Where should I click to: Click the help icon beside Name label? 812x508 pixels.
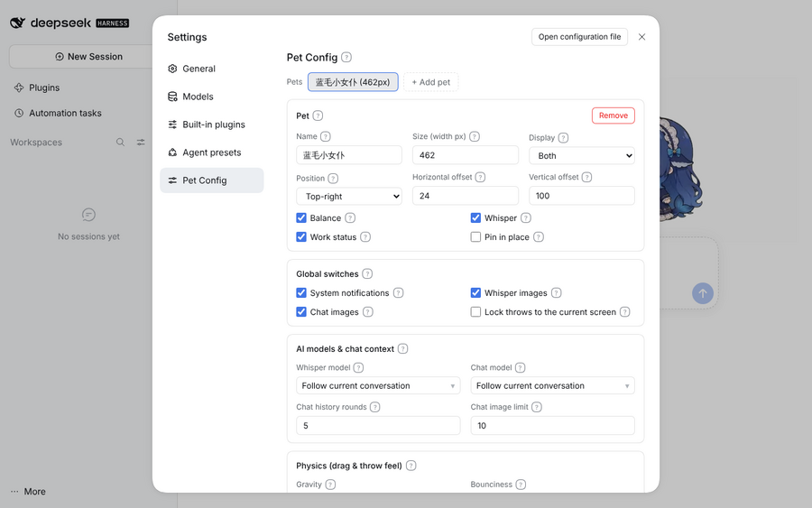[325, 137]
